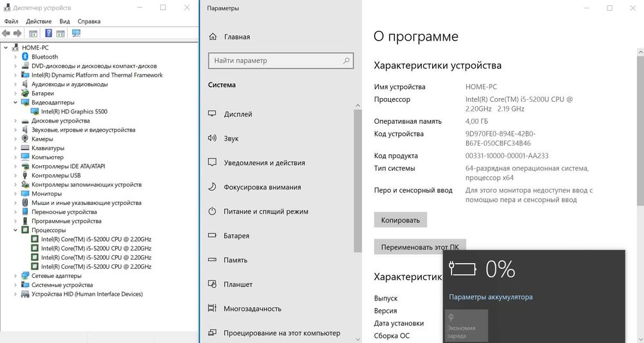Select the Компьютер tree item
Viewport: 644px width, 343px height.
coord(48,157)
